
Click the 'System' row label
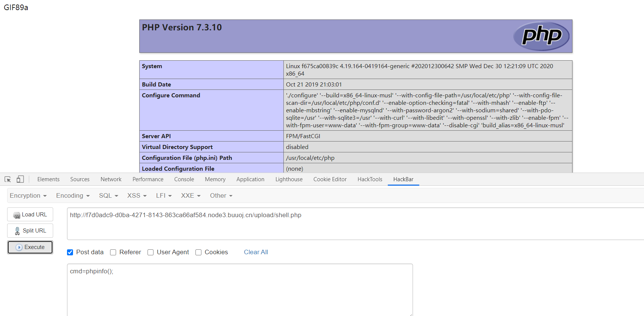152,66
